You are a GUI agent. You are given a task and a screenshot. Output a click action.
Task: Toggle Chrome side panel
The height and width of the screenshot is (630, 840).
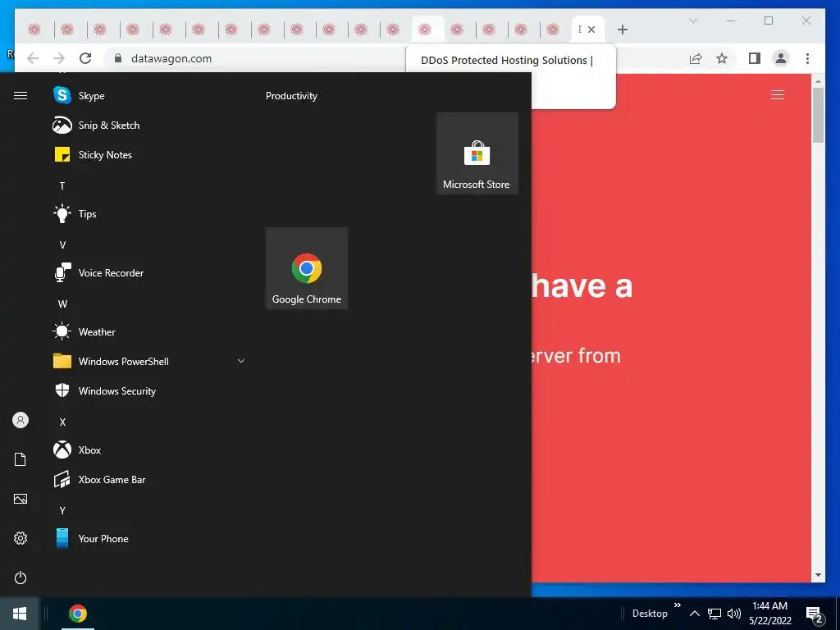tap(755, 58)
